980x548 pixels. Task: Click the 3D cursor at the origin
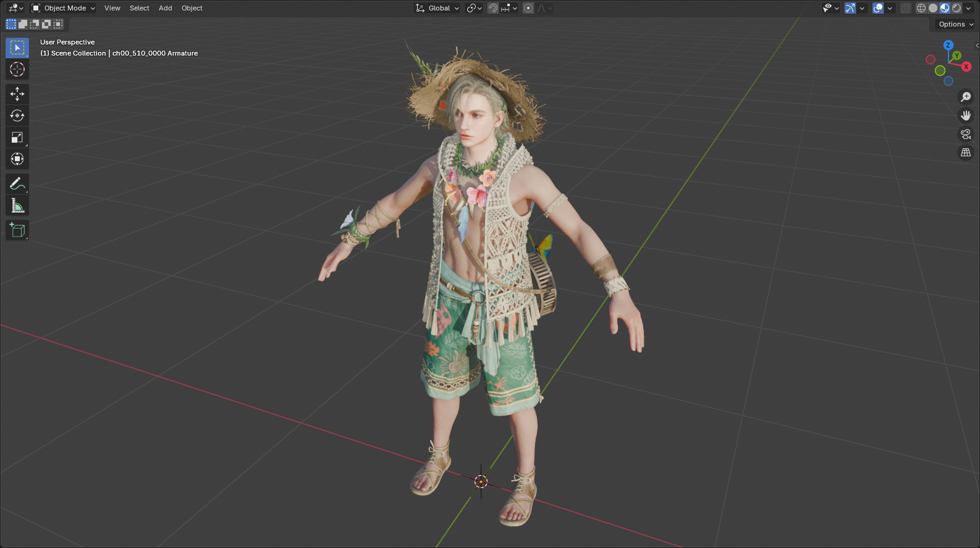481,481
